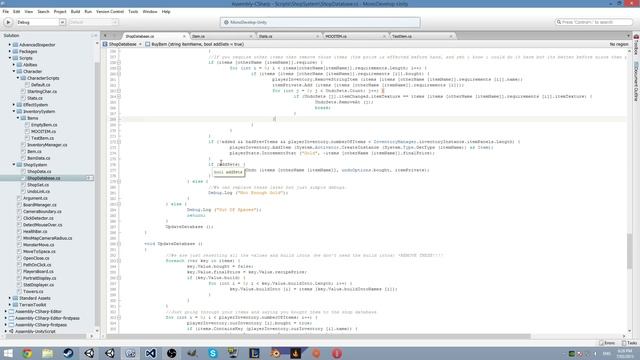Toggle the fold marker beside UpdateDatabase method
The width and height of the screenshot is (640, 360).
119,244
